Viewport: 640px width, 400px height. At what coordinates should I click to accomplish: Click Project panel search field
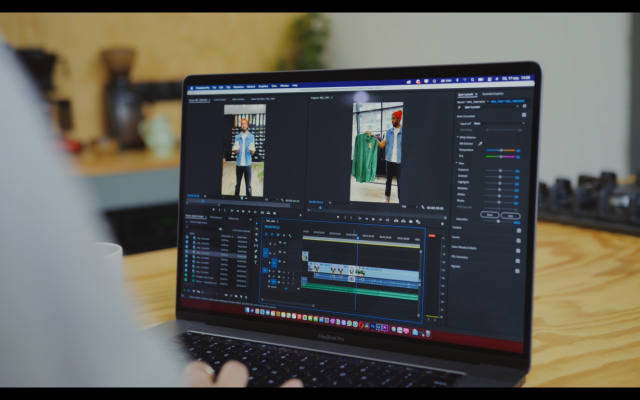click(202, 228)
